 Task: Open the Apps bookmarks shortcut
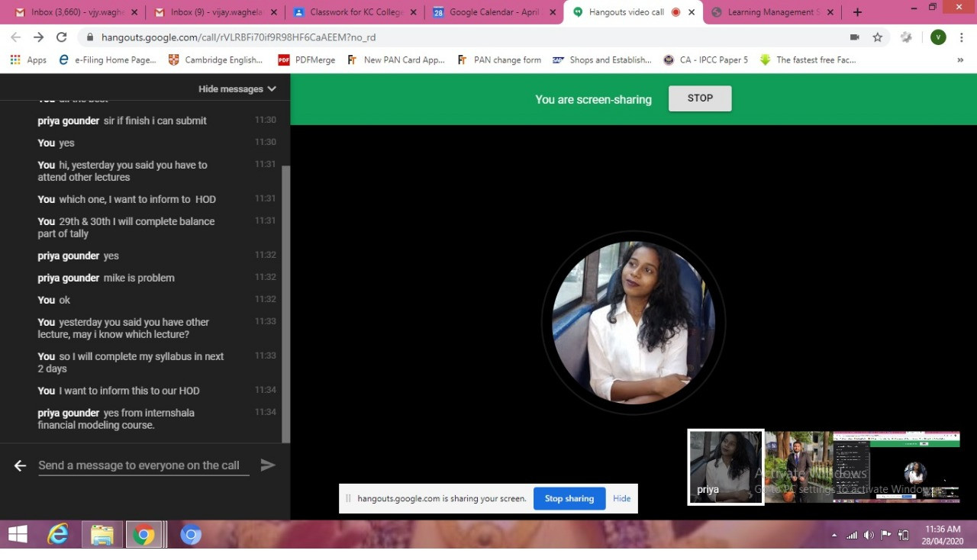pos(28,60)
